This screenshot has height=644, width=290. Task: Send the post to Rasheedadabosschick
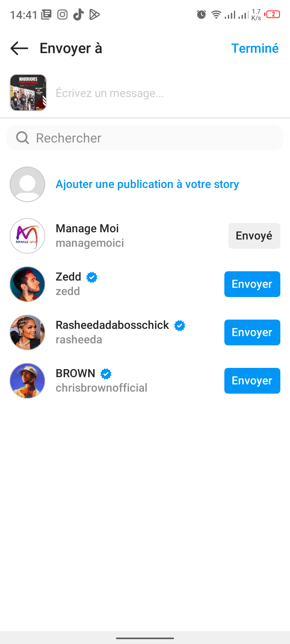tap(252, 332)
